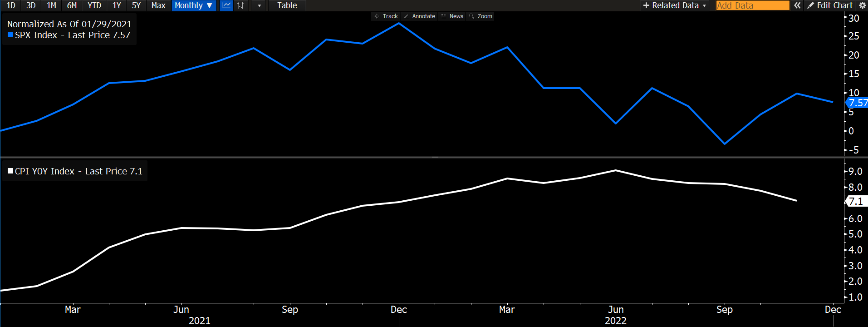Open the News overlay tool
The width and height of the screenshot is (868, 327).
click(452, 16)
